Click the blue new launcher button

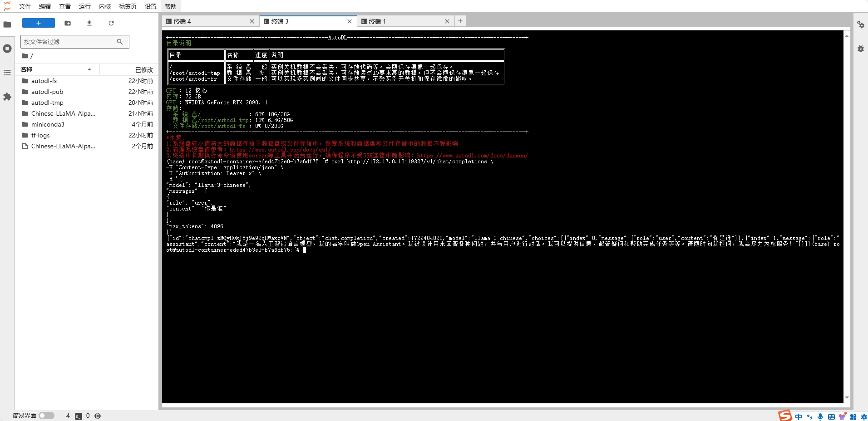click(39, 23)
